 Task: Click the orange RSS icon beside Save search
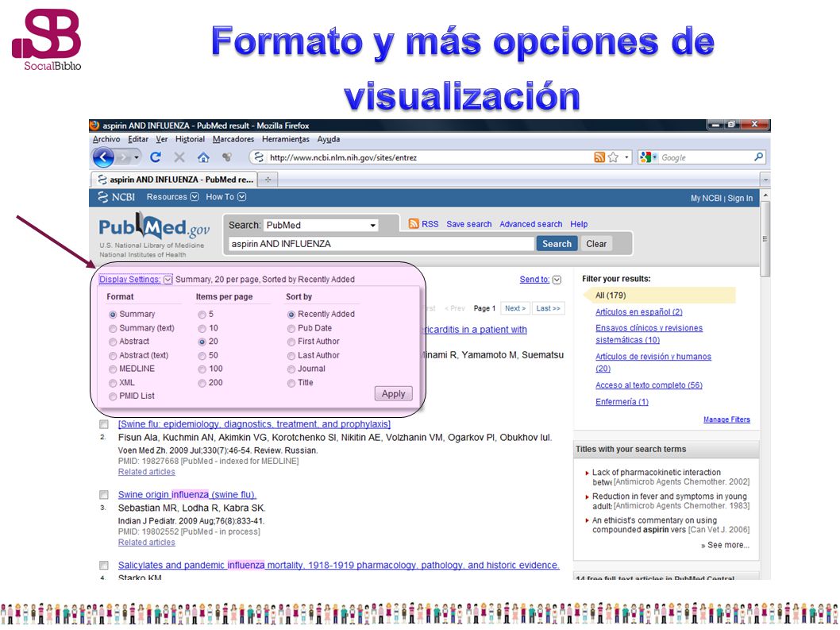tap(414, 223)
